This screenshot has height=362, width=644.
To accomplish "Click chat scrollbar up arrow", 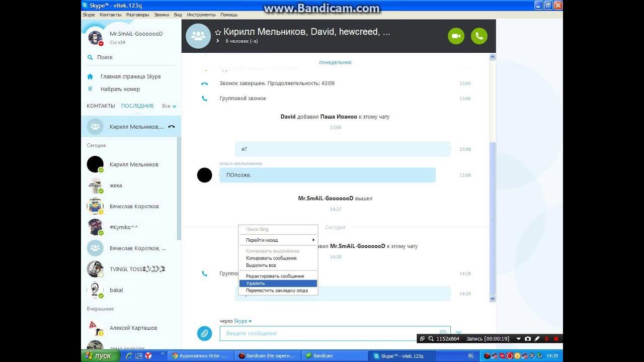I will pos(493,57).
